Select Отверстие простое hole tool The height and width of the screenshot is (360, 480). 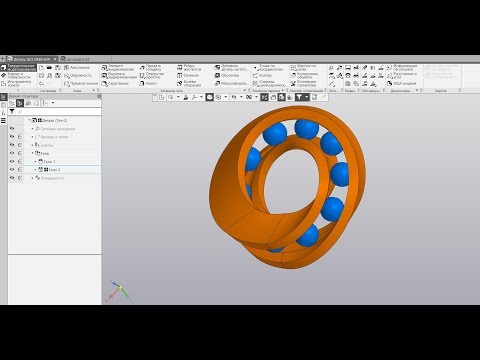(152, 76)
